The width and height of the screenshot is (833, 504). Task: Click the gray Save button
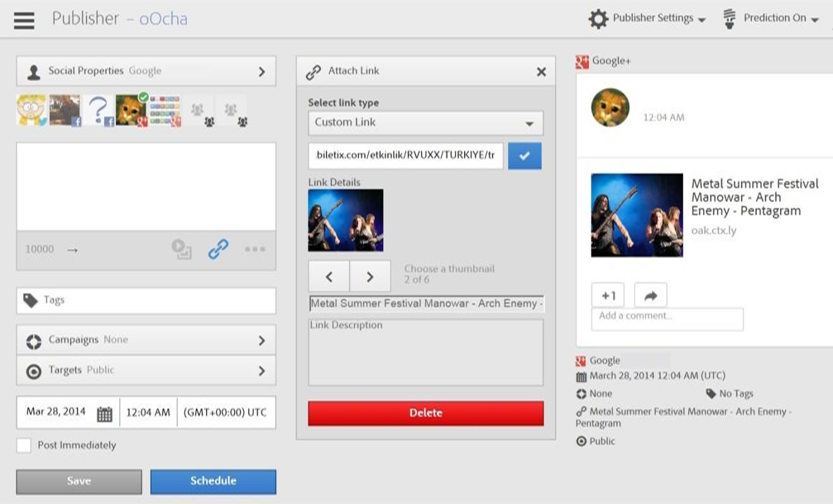79,481
